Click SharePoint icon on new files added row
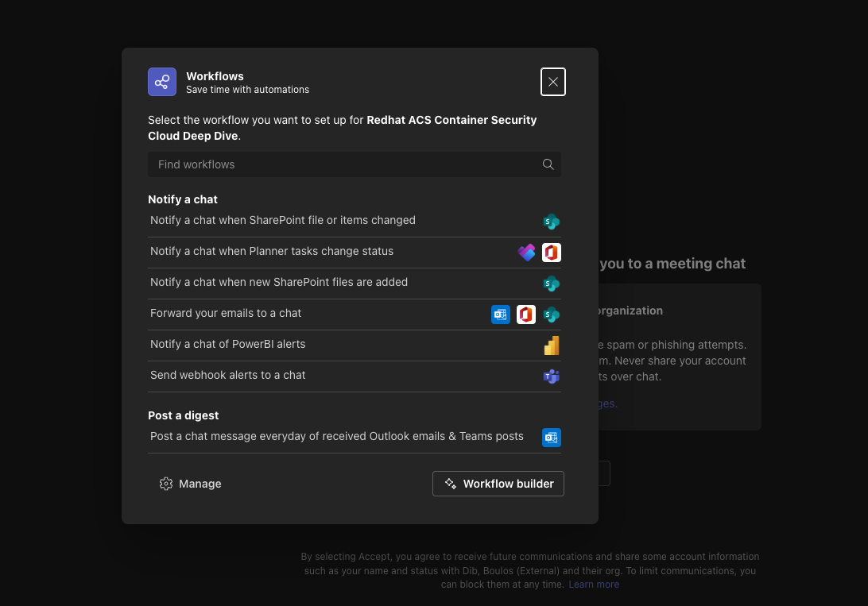This screenshot has height=606, width=868. pyautogui.click(x=551, y=284)
